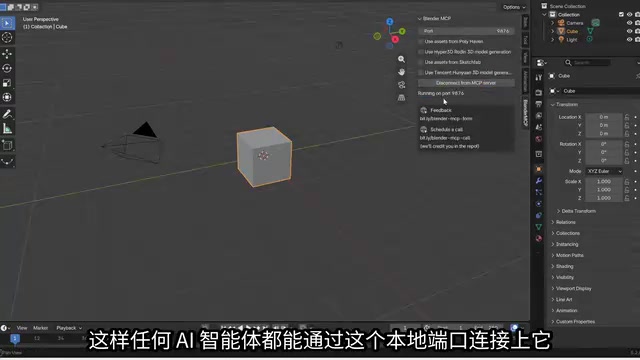Hide the Collection with its eye icon
Viewport: 640px width, 360px height.
coord(629,14)
